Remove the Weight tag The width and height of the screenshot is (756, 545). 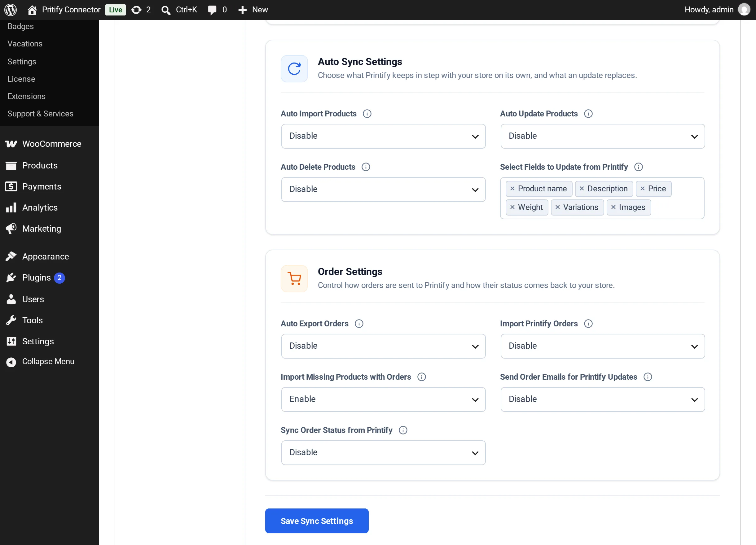(512, 207)
